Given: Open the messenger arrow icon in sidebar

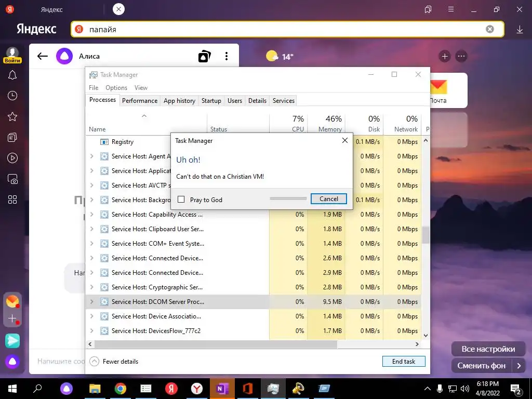Looking at the screenshot, I should pyautogui.click(x=12, y=341).
